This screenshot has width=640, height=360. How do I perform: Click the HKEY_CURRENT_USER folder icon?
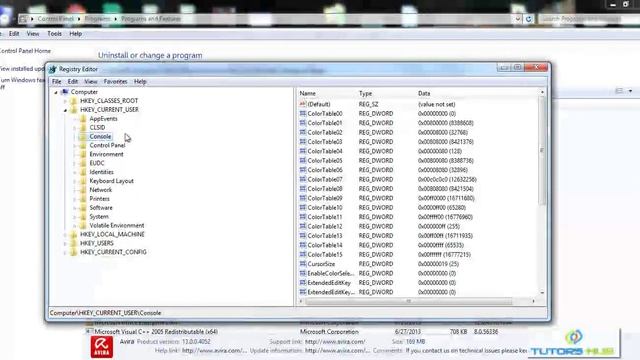click(73, 110)
